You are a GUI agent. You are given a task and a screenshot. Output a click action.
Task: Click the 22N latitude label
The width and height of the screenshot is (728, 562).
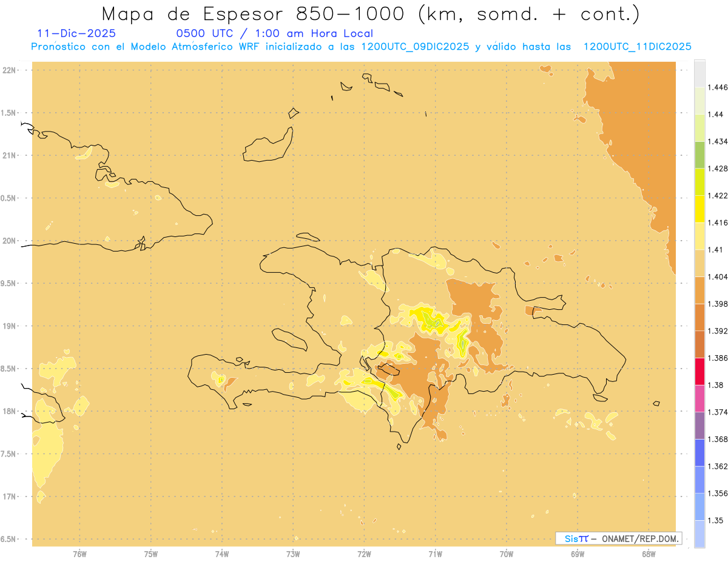coord(10,70)
